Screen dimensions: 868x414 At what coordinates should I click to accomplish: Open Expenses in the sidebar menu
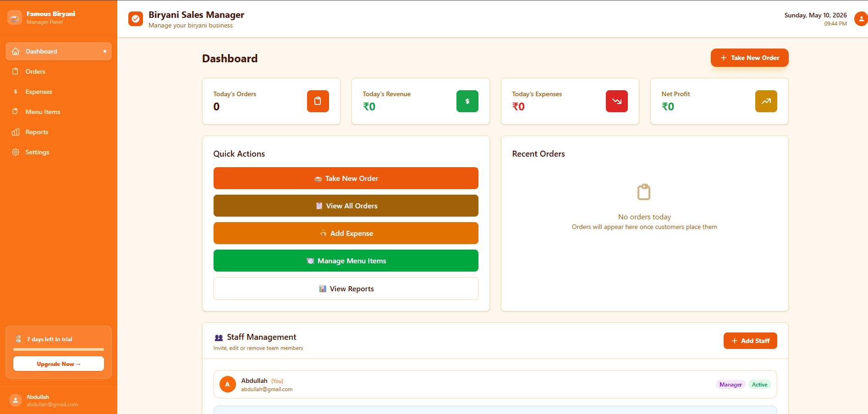coord(59,92)
